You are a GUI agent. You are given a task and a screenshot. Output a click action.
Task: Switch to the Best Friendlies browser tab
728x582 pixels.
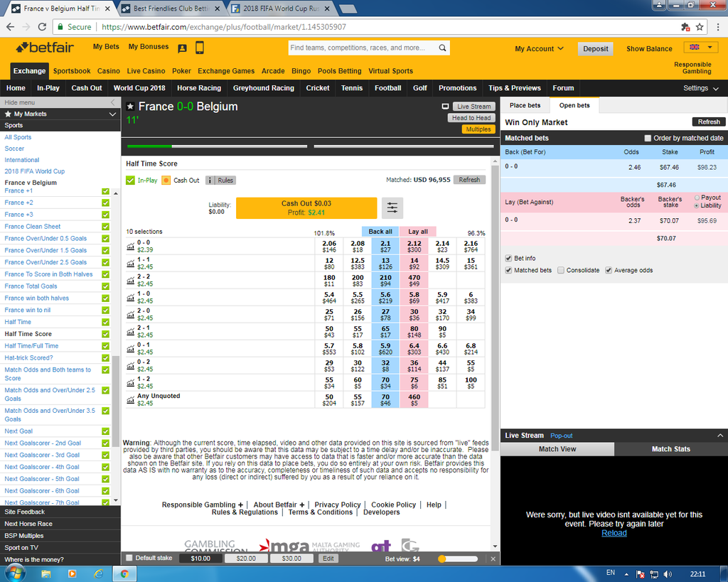pos(171,9)
